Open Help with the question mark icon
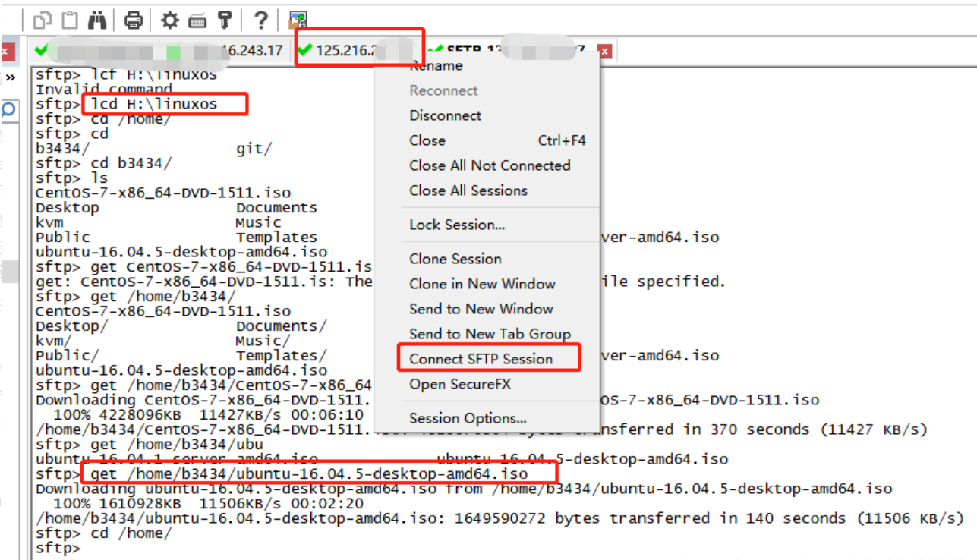977x560 pixels. pos(260,20)
